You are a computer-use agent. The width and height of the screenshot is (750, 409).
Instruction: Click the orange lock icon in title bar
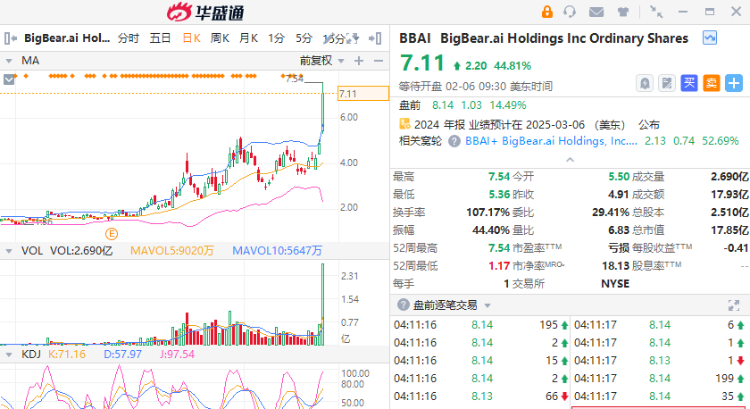(547, 11)
